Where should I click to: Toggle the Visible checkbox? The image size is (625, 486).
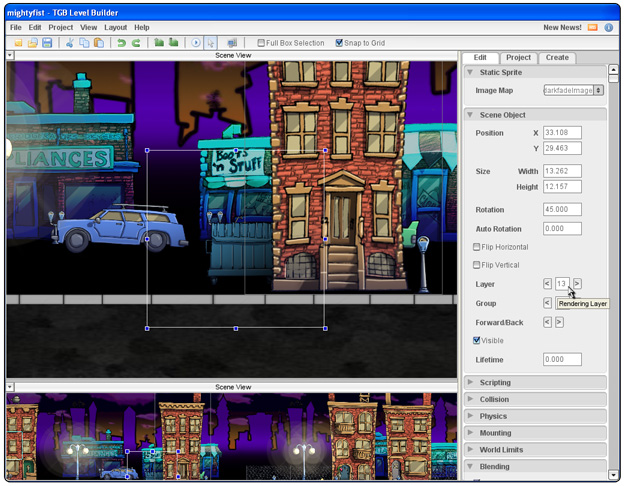pyautogui.click(x=476, y=340)
